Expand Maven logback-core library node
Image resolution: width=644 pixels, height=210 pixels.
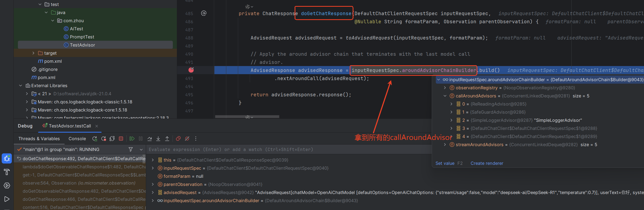[x=27, y=110]
